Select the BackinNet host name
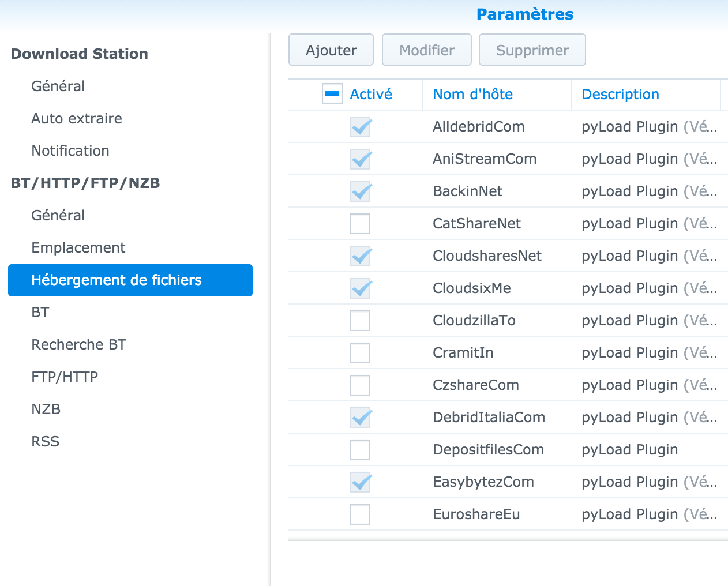The width and height of the screenshot is (728, 586). click(468, 191)
